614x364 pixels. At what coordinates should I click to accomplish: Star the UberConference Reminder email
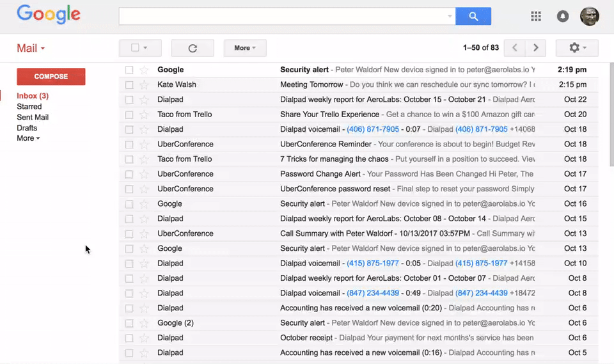144,144
